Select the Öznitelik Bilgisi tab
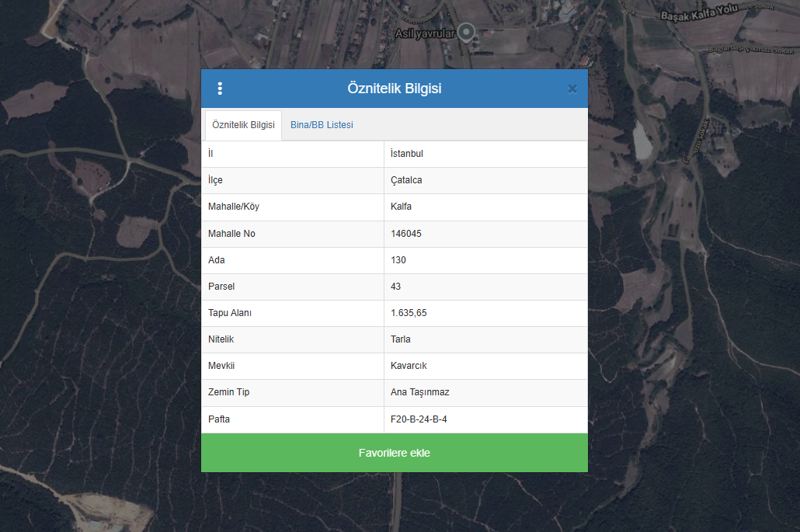 pos(243,125)
